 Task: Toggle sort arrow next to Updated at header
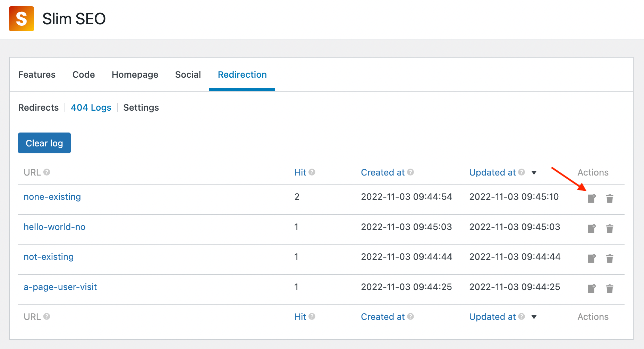(534, 172)
